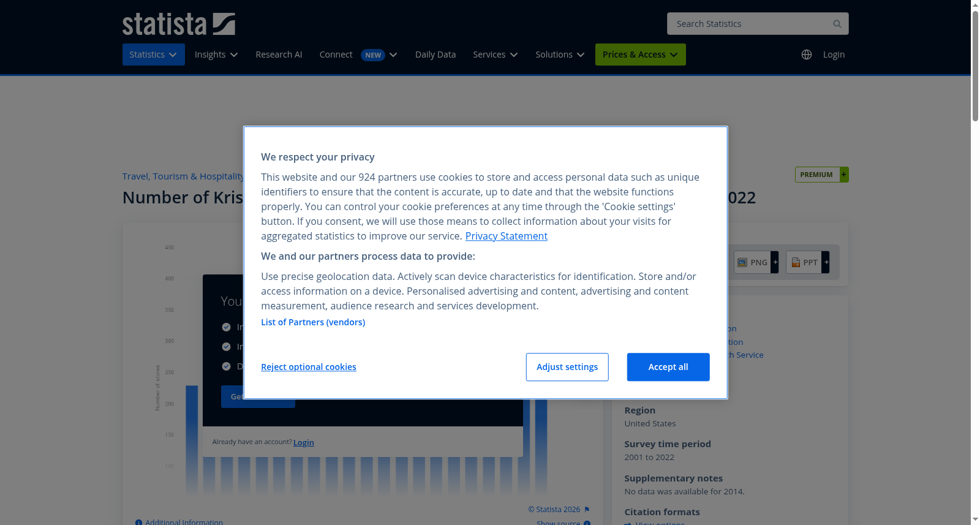Click the Adjust settings button

click(x=567, y=367)
